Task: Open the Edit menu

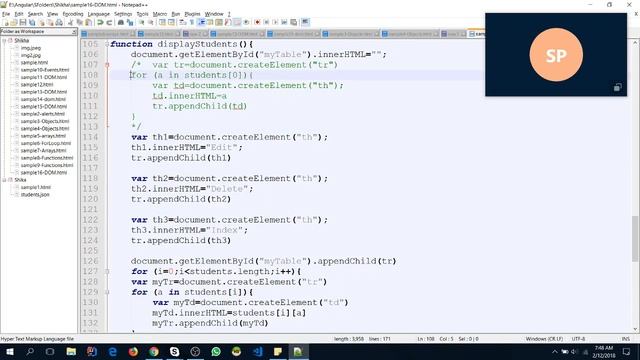Action: coord(19,14)
